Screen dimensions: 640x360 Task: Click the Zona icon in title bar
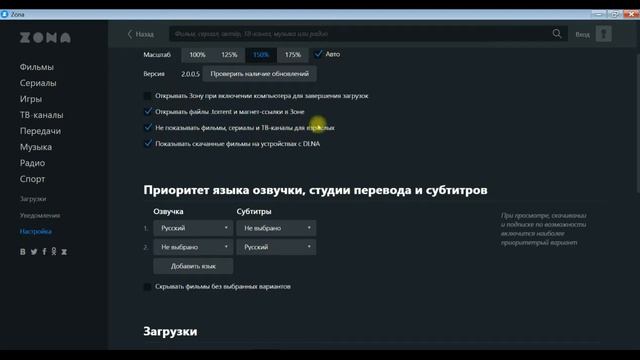tap(4, 14)
